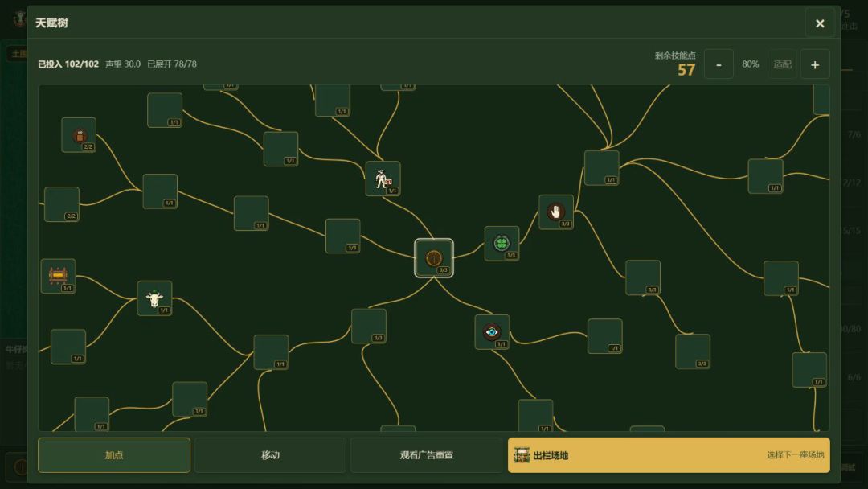Screen dimensions: 868x489
Task: Click the white cow head talent node
Action: click(x=154, y=298)
